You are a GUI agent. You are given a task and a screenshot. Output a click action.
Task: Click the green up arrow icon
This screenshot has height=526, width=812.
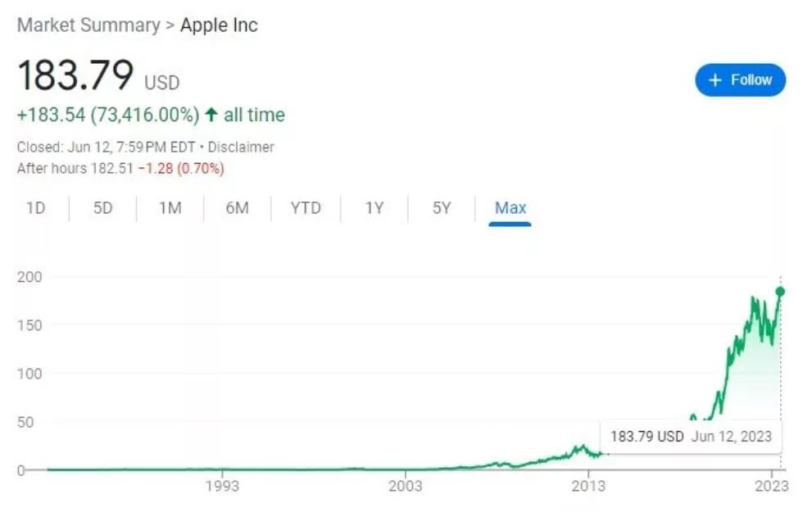coord(211,116)
